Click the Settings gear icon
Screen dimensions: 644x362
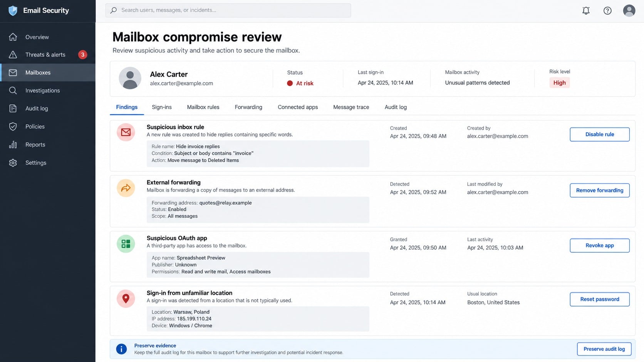coord(13,163)
